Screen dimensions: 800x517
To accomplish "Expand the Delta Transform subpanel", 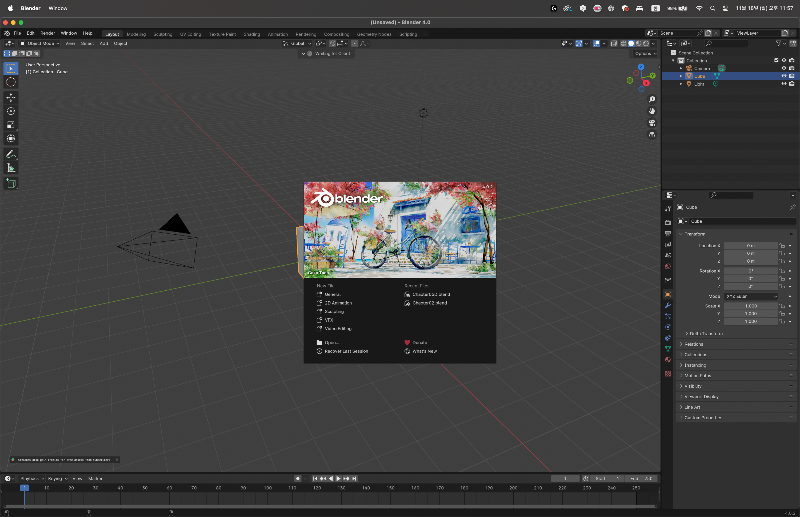I will click(704, 333).
